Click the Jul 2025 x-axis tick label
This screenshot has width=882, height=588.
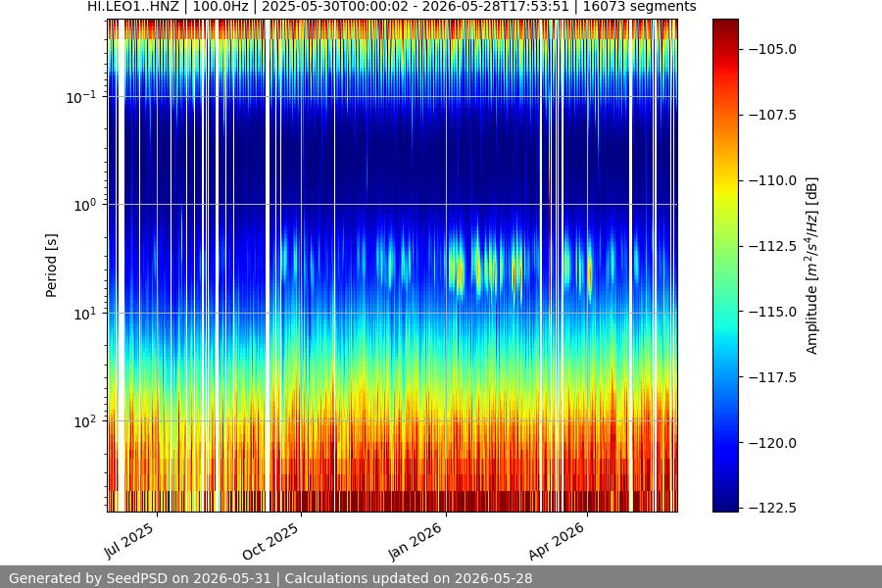128,541
